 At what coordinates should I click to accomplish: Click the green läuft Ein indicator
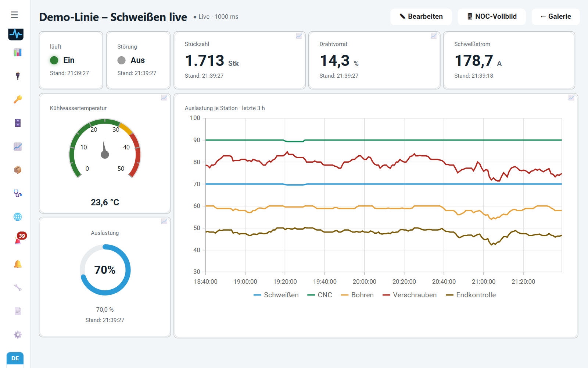click(x=54, y=60)
